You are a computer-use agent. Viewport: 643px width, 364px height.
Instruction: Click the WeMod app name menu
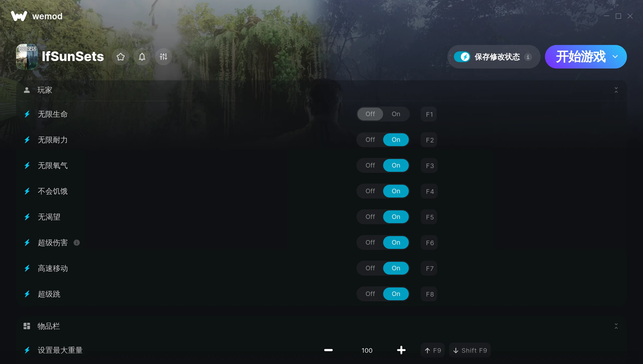click(x=48, y=16)
